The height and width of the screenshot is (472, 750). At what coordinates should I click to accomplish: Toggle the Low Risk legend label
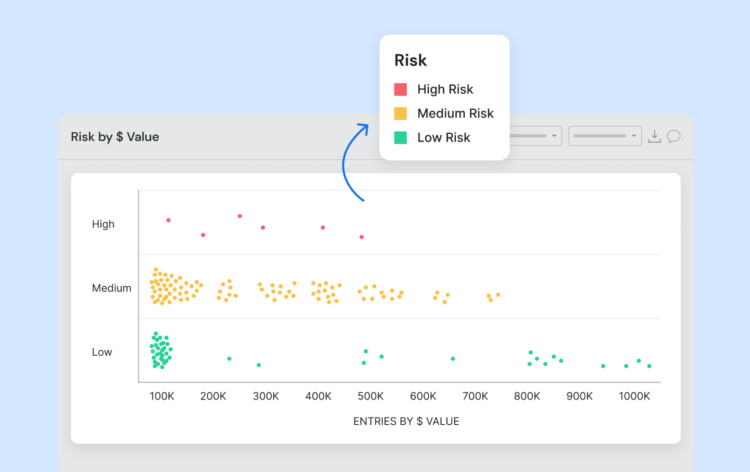pyautogui.click(x=443, y=138)
